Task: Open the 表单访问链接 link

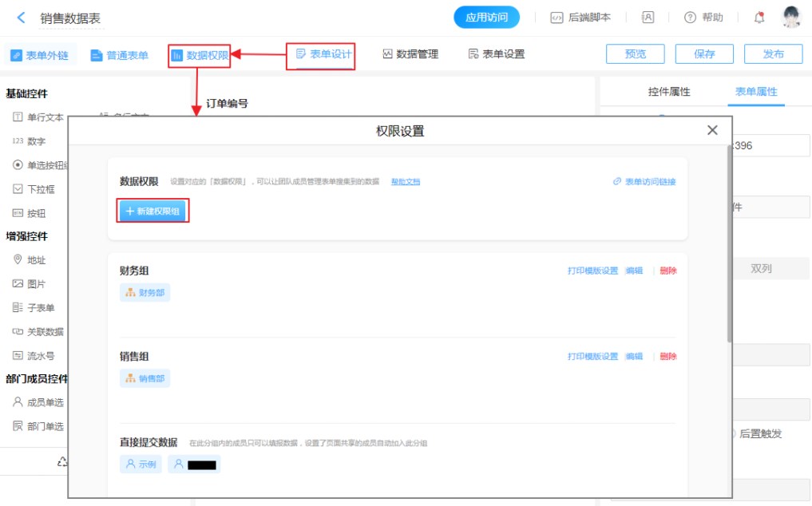Action: pos(644,182)
